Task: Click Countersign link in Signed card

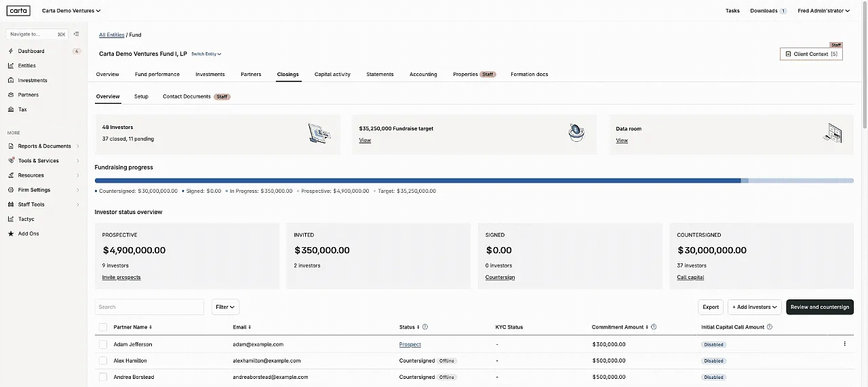Action: coord(500,277)
